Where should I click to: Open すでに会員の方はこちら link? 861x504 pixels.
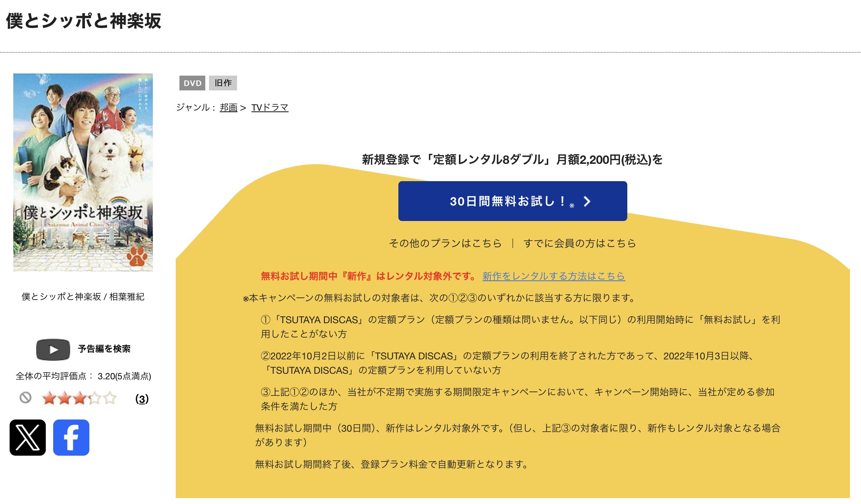(580, 243)
